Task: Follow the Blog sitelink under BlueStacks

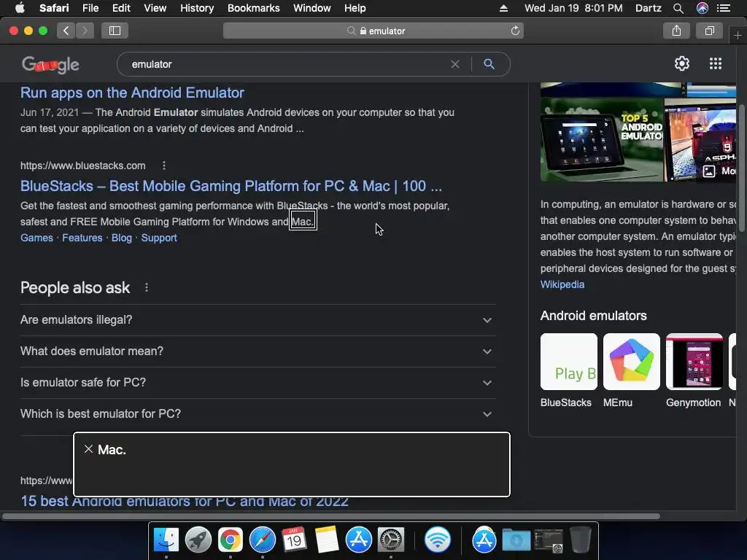Action: pos(122,238)
